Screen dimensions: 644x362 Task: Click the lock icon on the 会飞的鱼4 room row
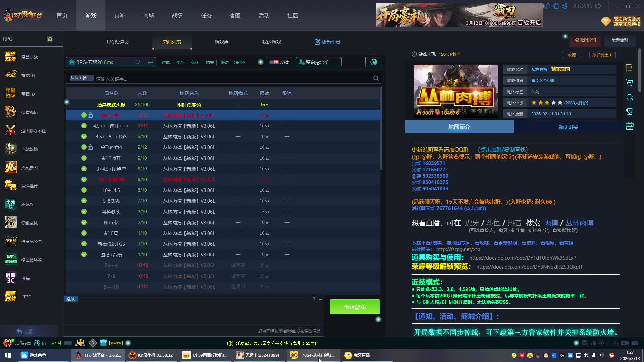(x=90, y=147)
